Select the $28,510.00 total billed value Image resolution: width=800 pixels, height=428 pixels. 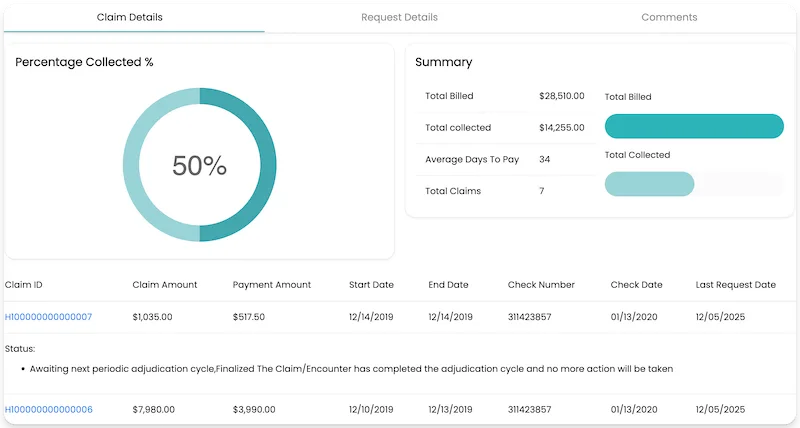(562, 96)
